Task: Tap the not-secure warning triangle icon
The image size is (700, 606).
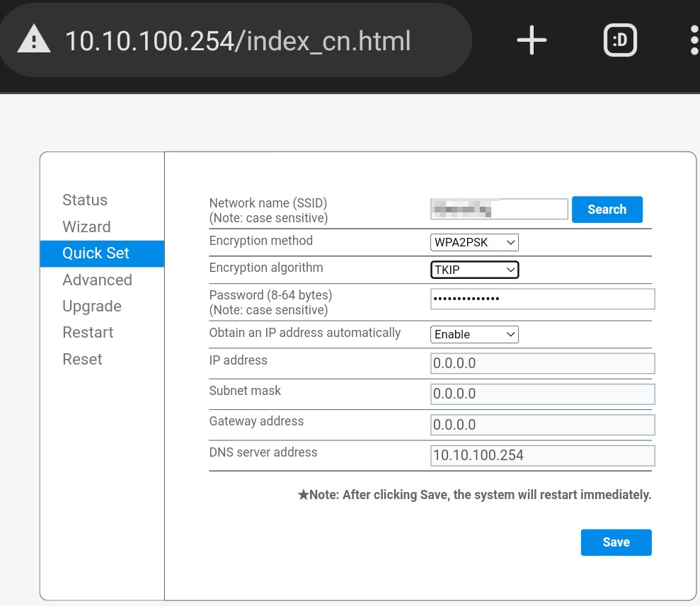Action: [x=34, y=40]
